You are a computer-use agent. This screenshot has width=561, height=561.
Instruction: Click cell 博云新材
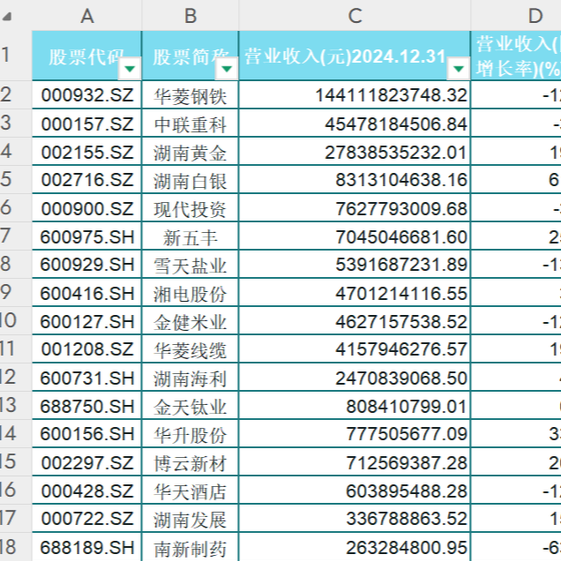click(x=190, y=462)
